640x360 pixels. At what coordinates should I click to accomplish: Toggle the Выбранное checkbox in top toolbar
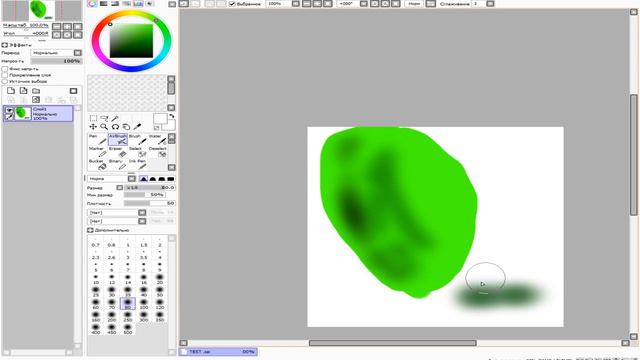232,4
